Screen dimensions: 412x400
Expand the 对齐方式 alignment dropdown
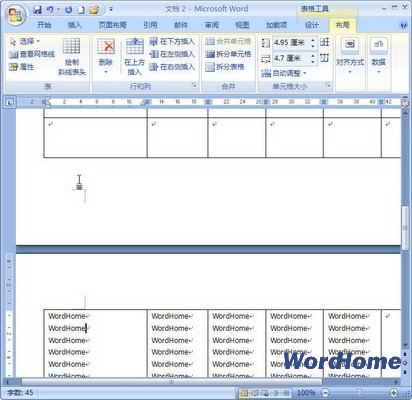[350, 56]
